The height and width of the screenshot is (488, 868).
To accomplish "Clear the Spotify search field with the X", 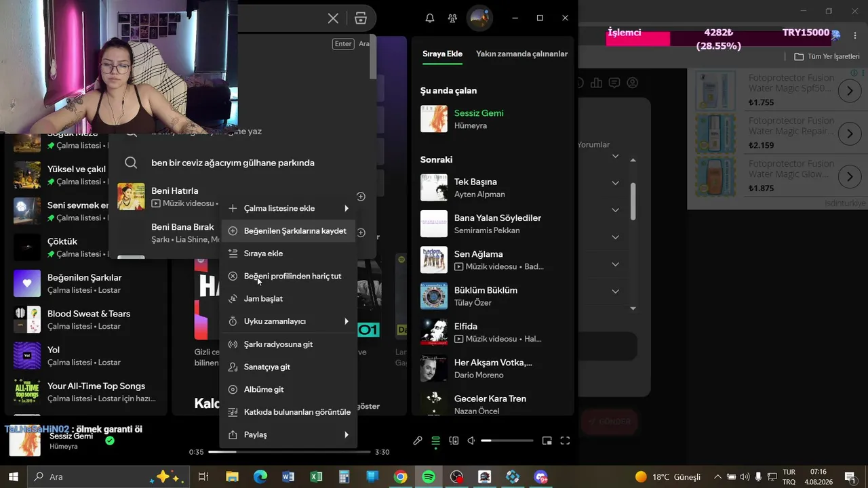I will tap(333, 18).
